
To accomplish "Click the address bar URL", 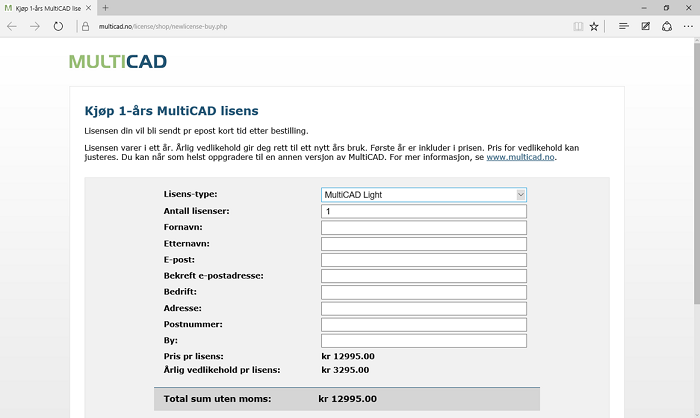I will 163,27.
